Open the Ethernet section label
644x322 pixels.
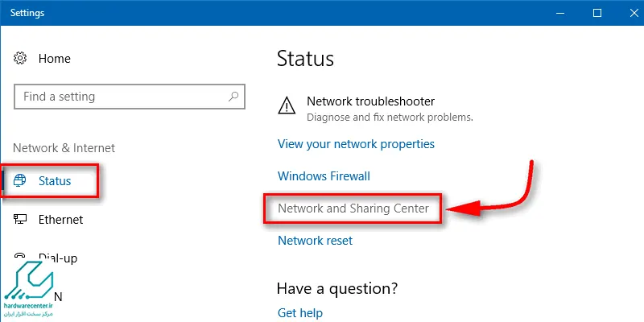coord(61,220)
